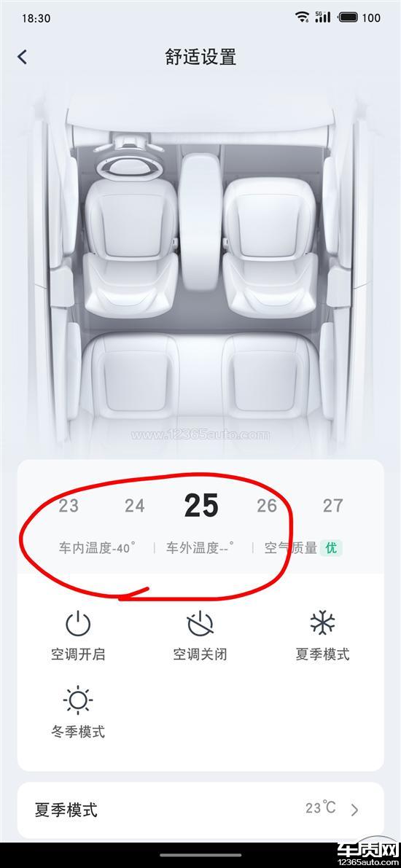The width and height of the screenshot is (401, 868).
Task: Choose 27 degrees on temperature picker
Action: 333,505
